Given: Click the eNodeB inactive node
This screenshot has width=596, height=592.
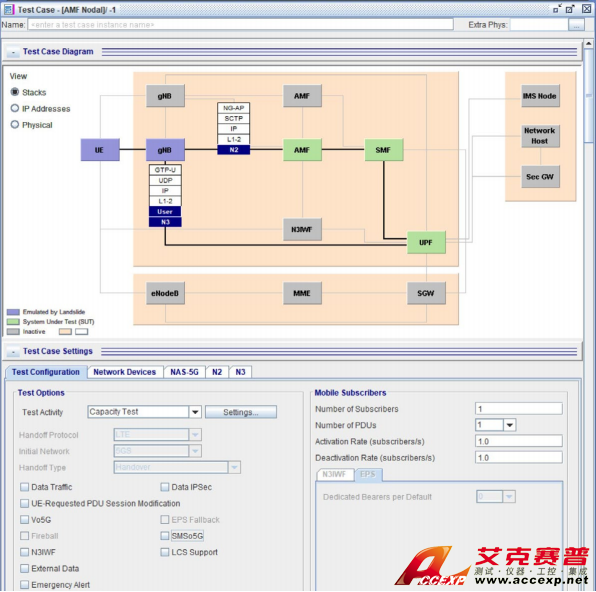Looking at the screenshot, I should click(x=165, y=293).
